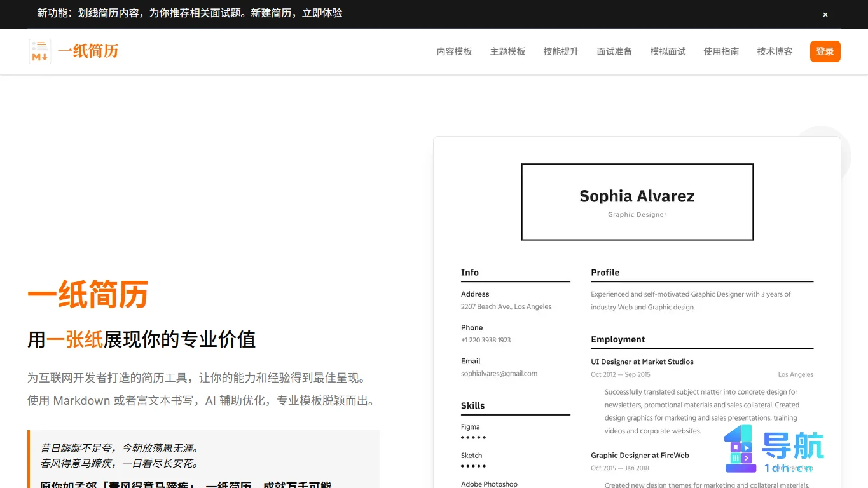
Task: Click the sophialvares@gmail.com email text
Action: pyautogui.click(x=499, y=374)
